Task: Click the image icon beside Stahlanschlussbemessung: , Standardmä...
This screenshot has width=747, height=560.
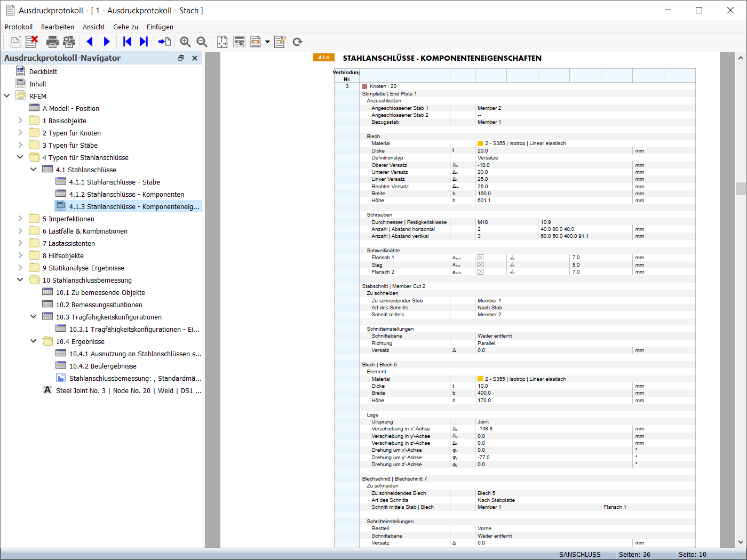Action: coord(61,378)
